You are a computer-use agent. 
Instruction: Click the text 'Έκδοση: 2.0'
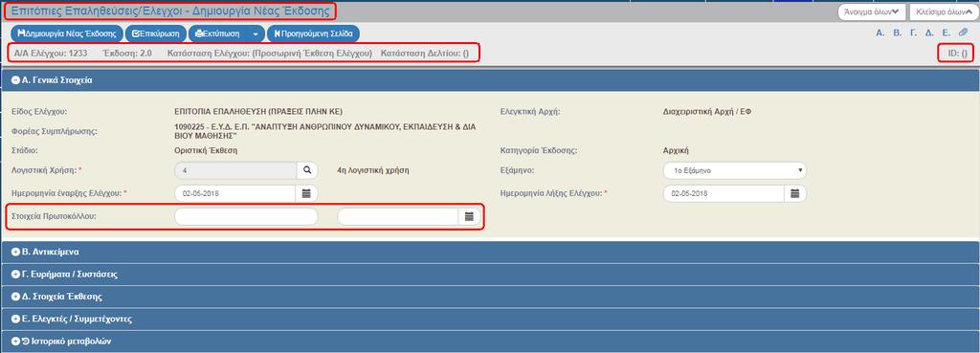(127, 54)
